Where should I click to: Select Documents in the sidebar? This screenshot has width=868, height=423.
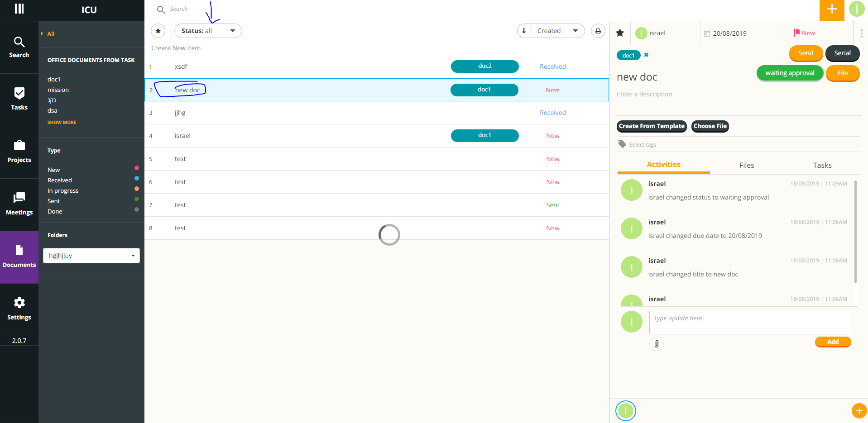coord(19,257)
